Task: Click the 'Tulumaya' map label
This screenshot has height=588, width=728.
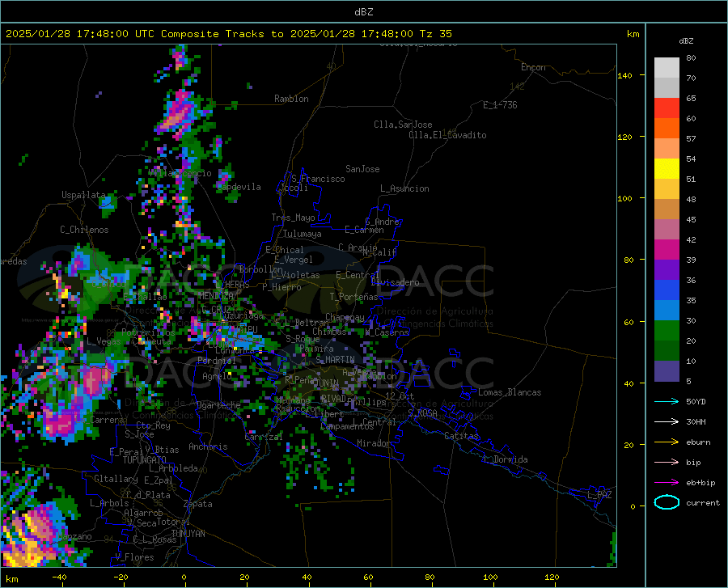Action: click(x=302, y=234)
